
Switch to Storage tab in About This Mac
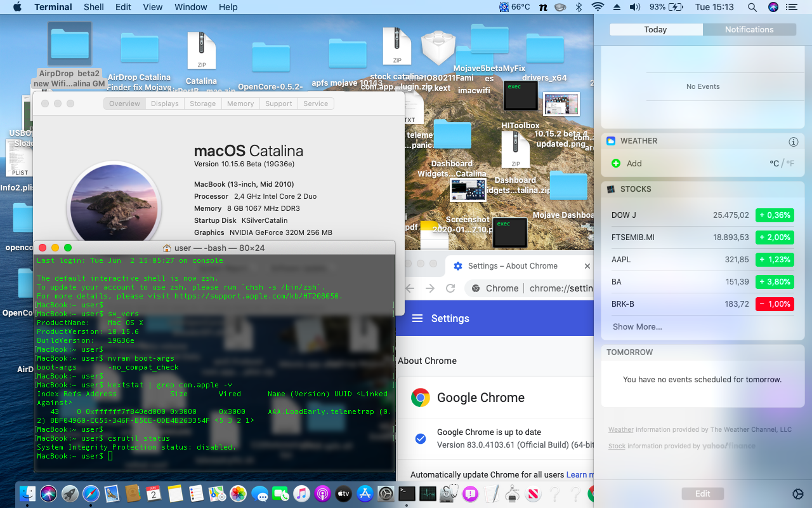coord(203,104)
